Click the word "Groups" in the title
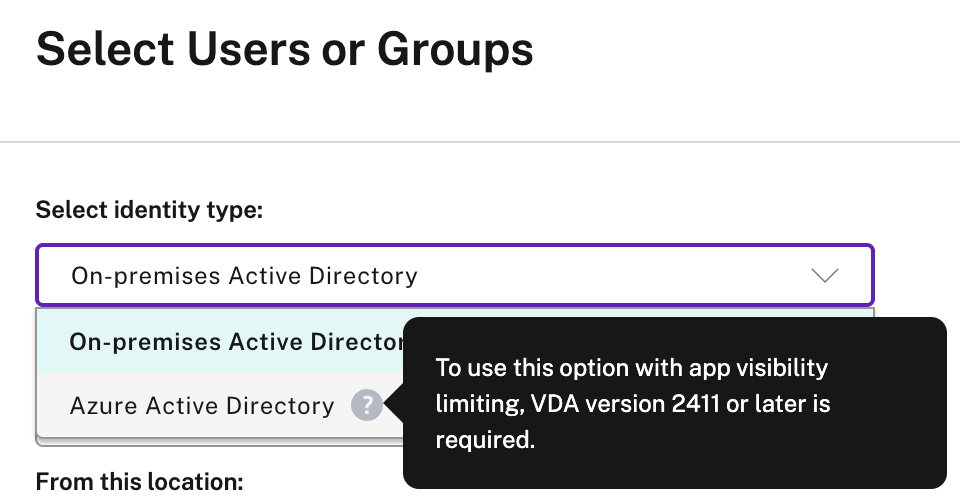 455,50
